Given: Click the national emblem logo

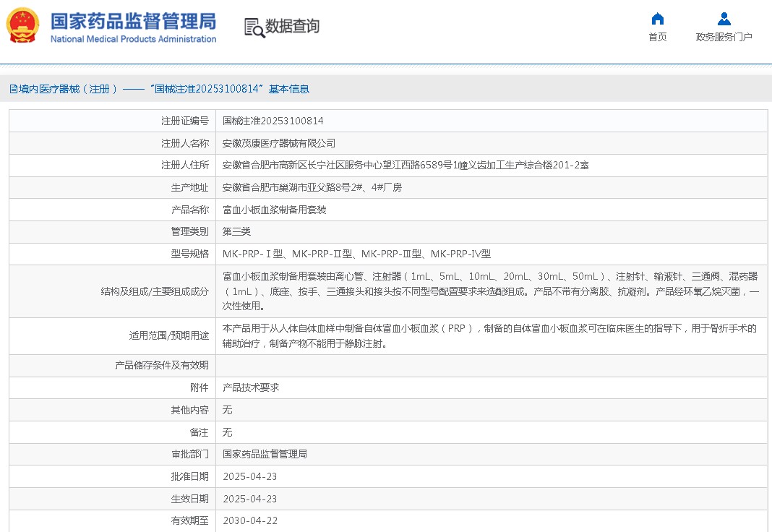Looking at the screenshot, I should pyautogui.click(x=23, y=26).
